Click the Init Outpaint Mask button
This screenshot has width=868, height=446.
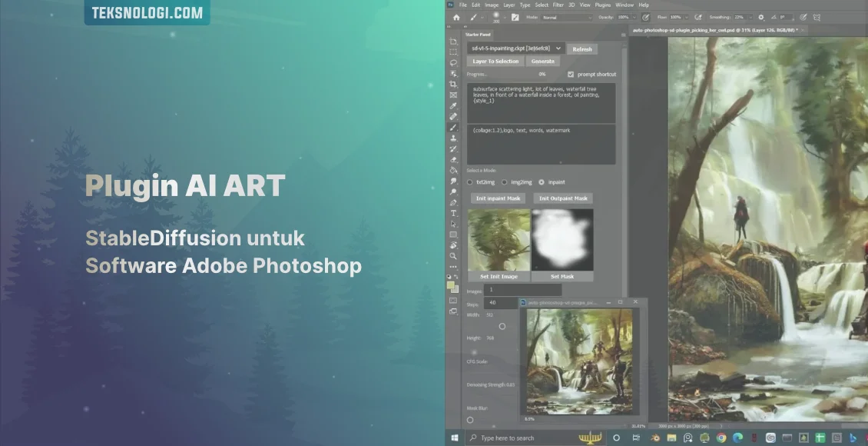[563, 198]
